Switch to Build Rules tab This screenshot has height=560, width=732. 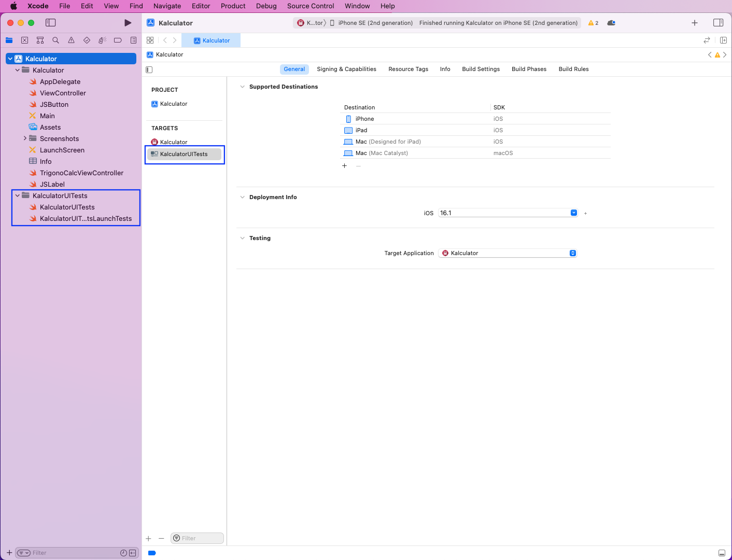point(573,69)
